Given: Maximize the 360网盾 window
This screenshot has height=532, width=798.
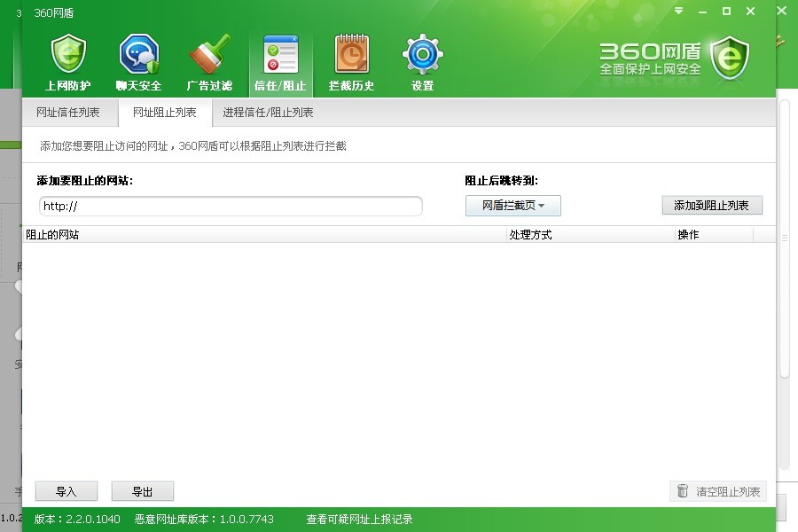Looking at the screenshot, I should [727, 12].
